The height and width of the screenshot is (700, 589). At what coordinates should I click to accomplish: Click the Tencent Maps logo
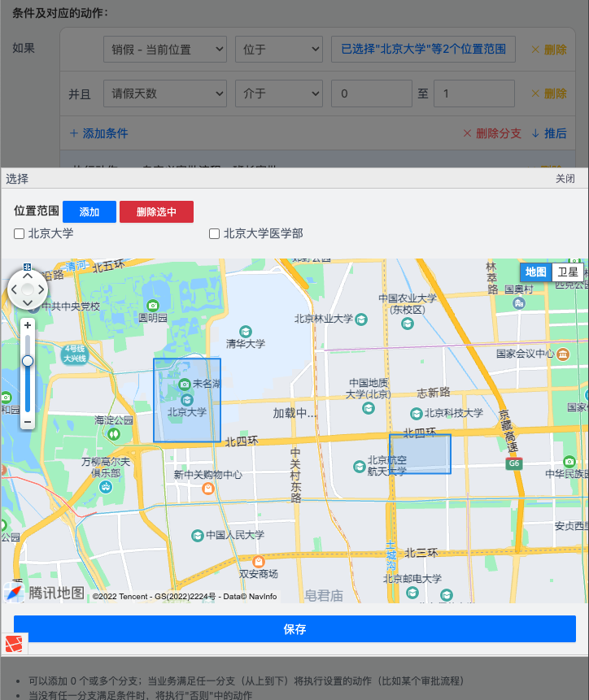(45, 593)
